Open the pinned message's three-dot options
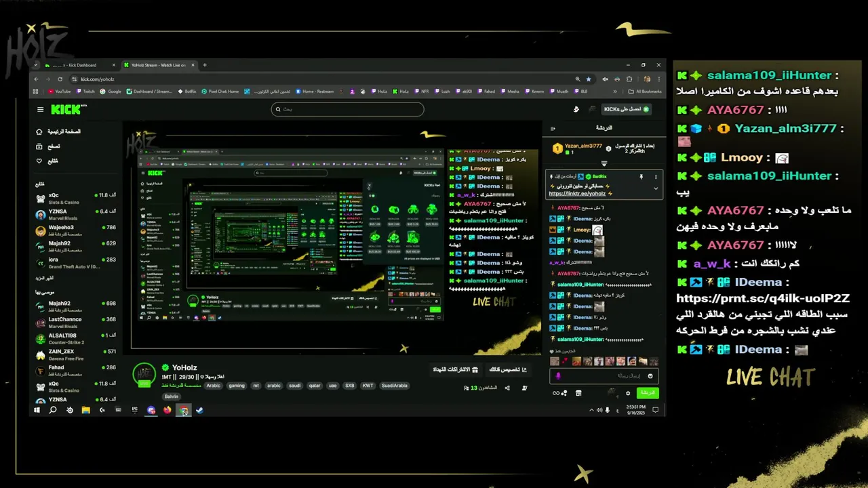Image resolution: width=868 pixels, height=488 pixels. (656, 177)
